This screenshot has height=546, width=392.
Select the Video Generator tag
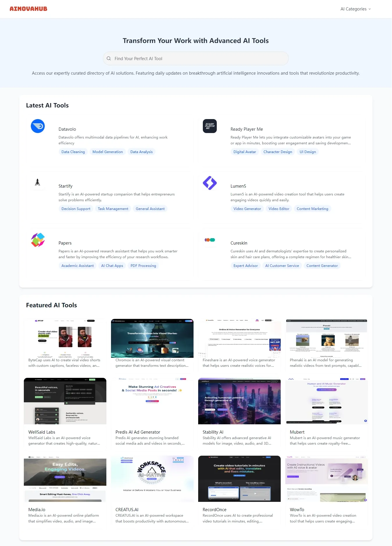pyautogui.click(x=247, y=209)
